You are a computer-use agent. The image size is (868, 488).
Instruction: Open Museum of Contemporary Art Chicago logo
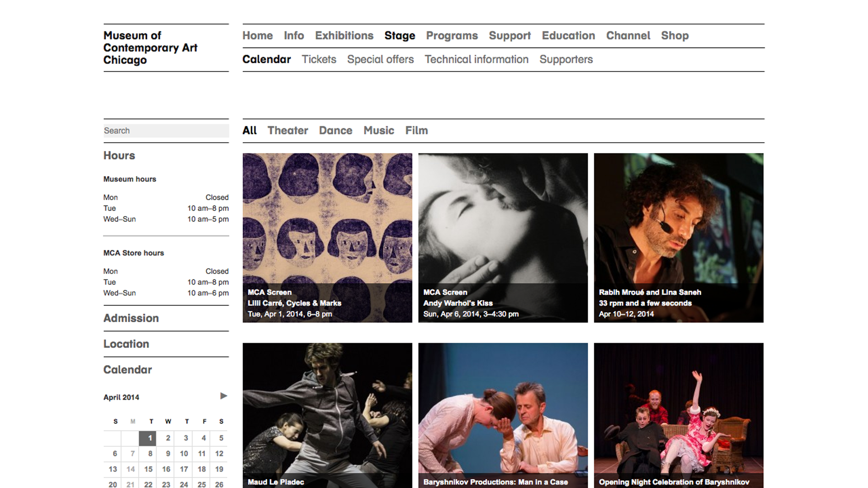pos(150,48)
